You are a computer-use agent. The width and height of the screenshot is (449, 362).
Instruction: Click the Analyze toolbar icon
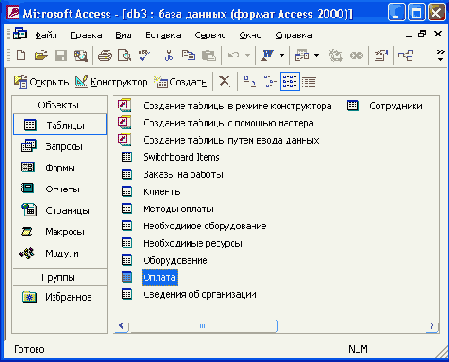click(302, 55)
